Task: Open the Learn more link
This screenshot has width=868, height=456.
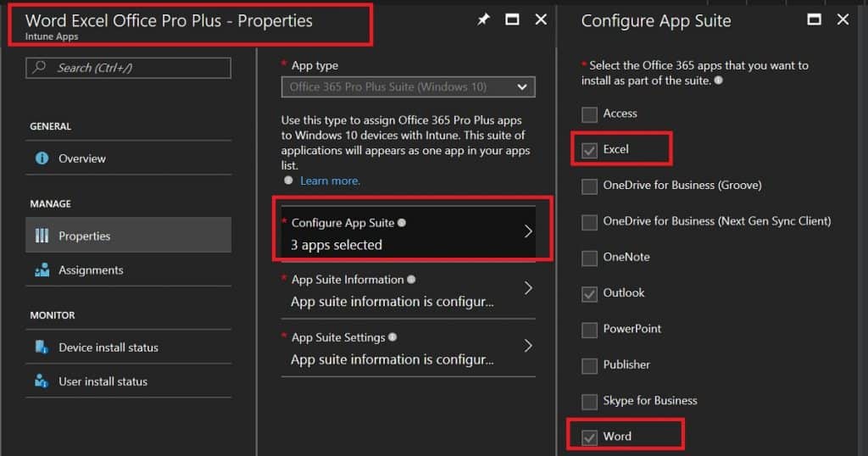Action: click(330, 181)
